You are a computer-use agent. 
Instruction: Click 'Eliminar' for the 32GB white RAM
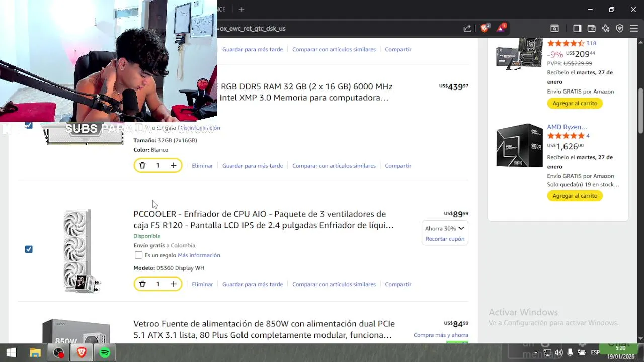202,165
